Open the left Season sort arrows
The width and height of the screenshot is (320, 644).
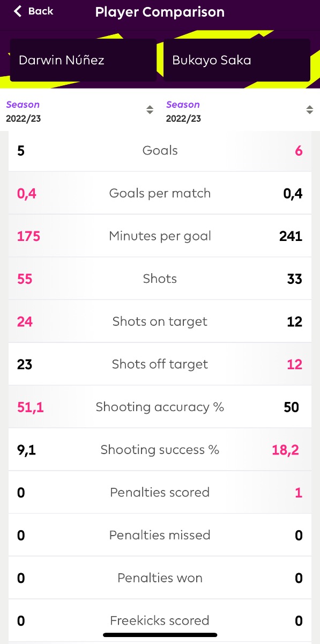150,109
